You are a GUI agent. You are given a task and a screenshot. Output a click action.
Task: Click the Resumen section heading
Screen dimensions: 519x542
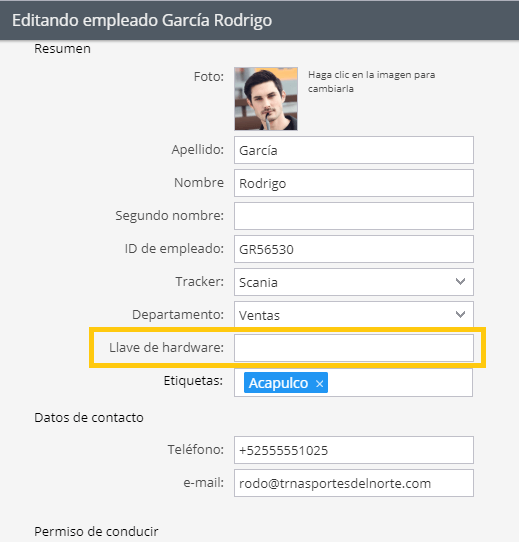(62, 49)
